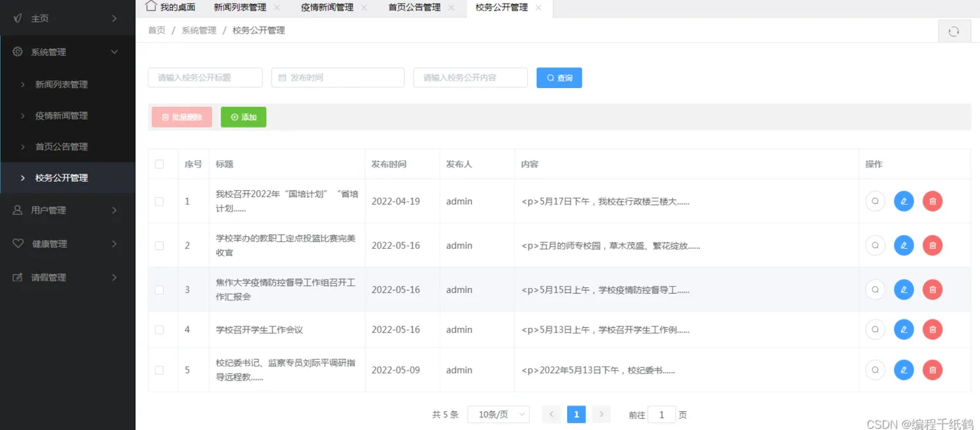Close the 疫情新闻管理 tab
Image resolution: width=980 pixels, height=430 pixels.
(364, 8)
